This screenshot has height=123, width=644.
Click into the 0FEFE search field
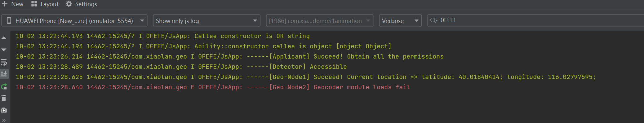click(x=540, y=20)
